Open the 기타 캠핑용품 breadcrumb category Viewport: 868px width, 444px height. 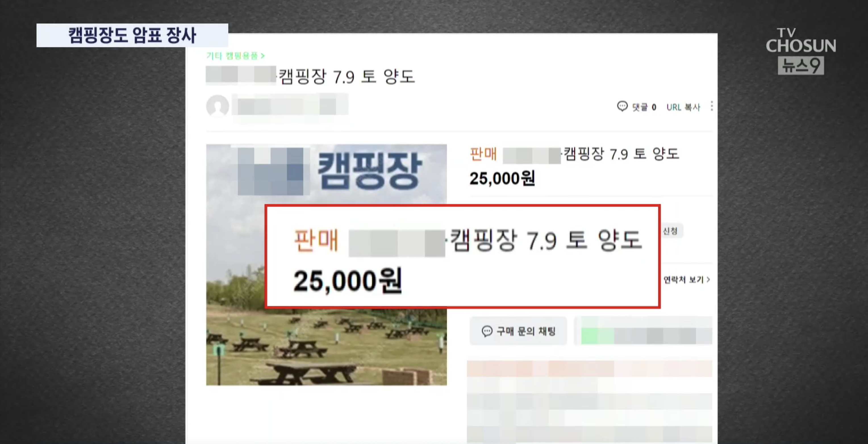click(x=235, y=56)
